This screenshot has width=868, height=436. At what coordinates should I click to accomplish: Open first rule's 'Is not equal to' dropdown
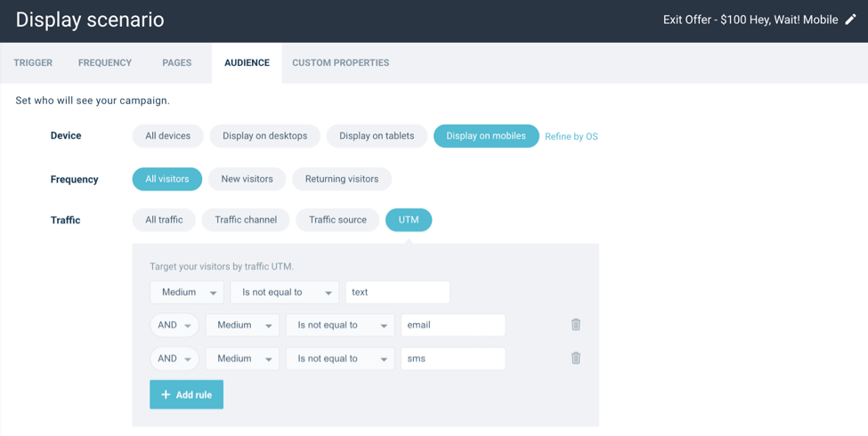pyautogui.click(x=284, y=292)
